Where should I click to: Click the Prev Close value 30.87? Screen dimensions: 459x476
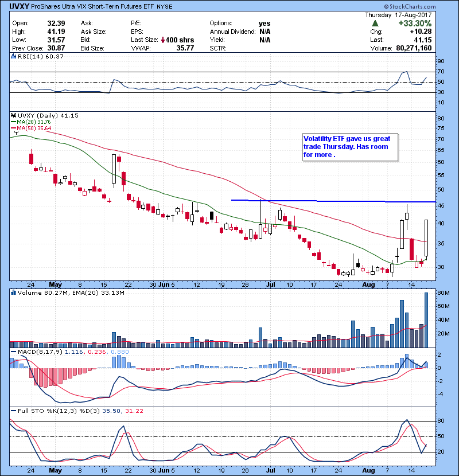(x=56, y=48)
